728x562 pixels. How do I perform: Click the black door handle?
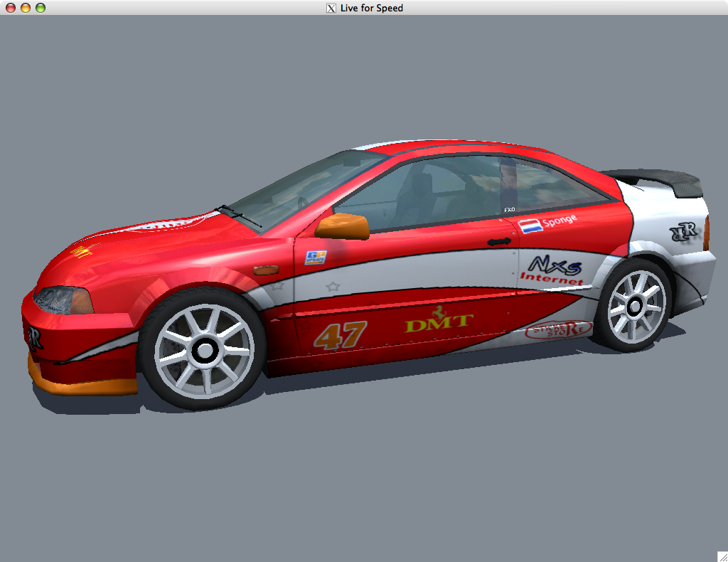(500, 242)
